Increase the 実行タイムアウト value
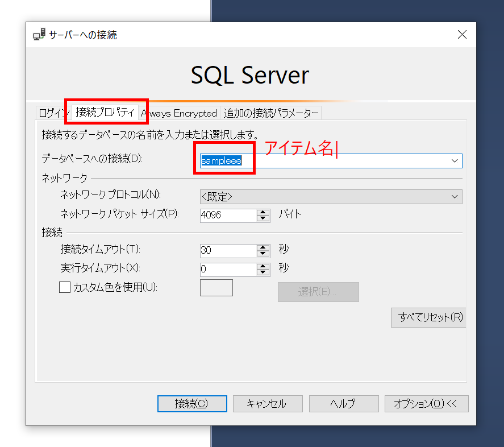This screenshot has width=504, height=447. tap(263, 266)
